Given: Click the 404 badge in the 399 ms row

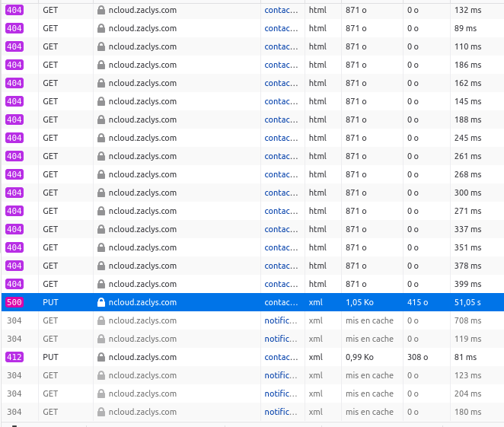Looking at the screenshot, I should (x=14, y=284).
